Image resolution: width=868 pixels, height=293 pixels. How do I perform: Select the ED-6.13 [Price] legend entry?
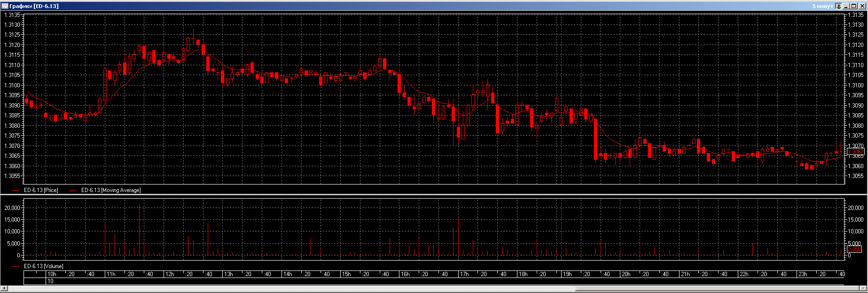point(41,190)
